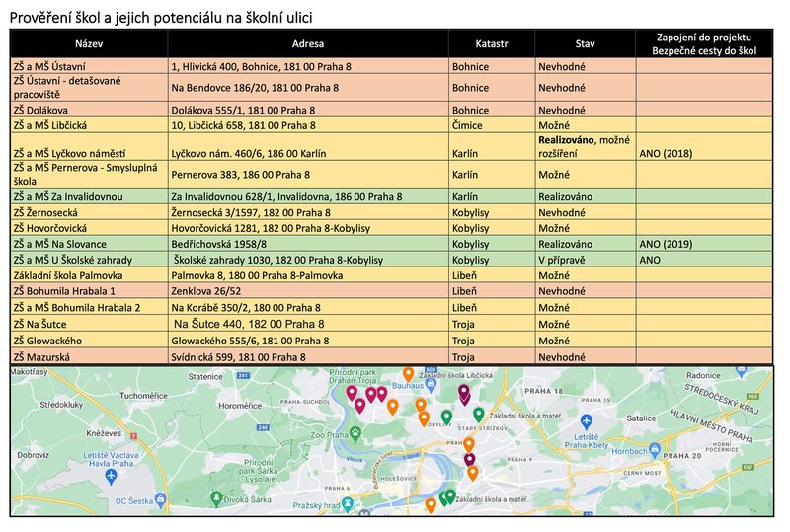This screenshot has height=532, width=790.
Task: Click the Letiště Praha-Kbely airport icon
Action: coord(588,420)
